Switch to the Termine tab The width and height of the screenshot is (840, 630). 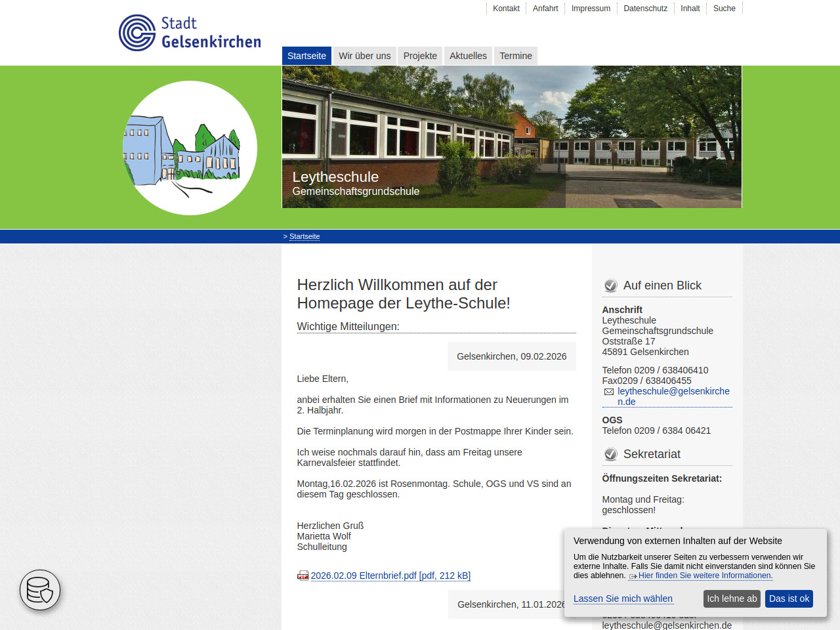(x=516, y=56)
